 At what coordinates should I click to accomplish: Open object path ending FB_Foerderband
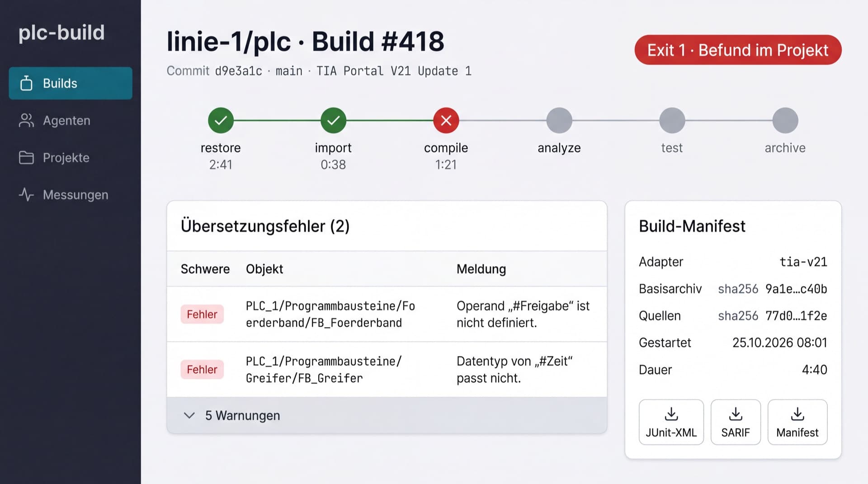coord(330,314)
